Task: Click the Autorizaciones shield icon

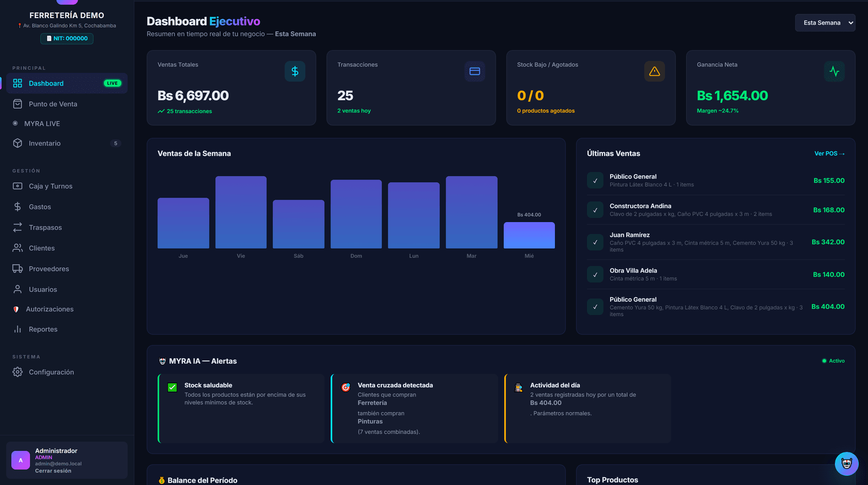Action: (16, 309)
